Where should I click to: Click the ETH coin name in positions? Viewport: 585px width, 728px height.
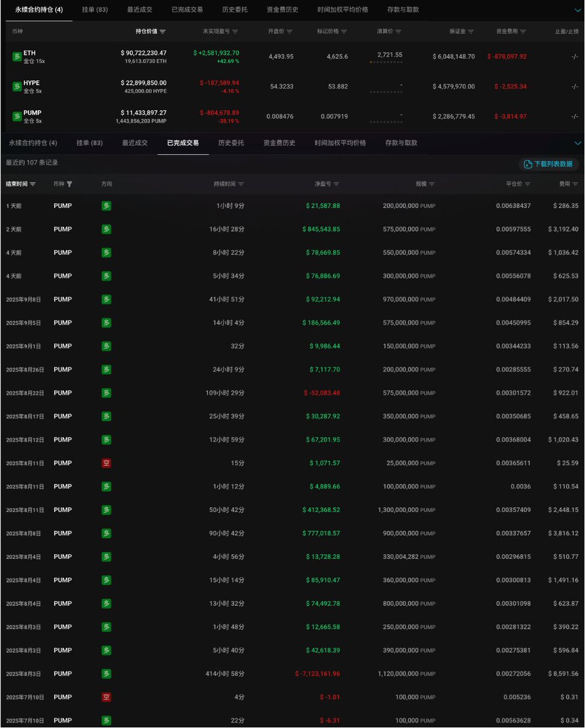click(30, 53)
